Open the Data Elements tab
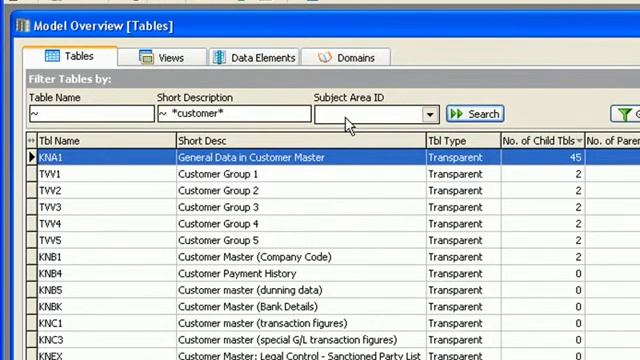Viewport: 640px width, 360px height. [254, 58]
